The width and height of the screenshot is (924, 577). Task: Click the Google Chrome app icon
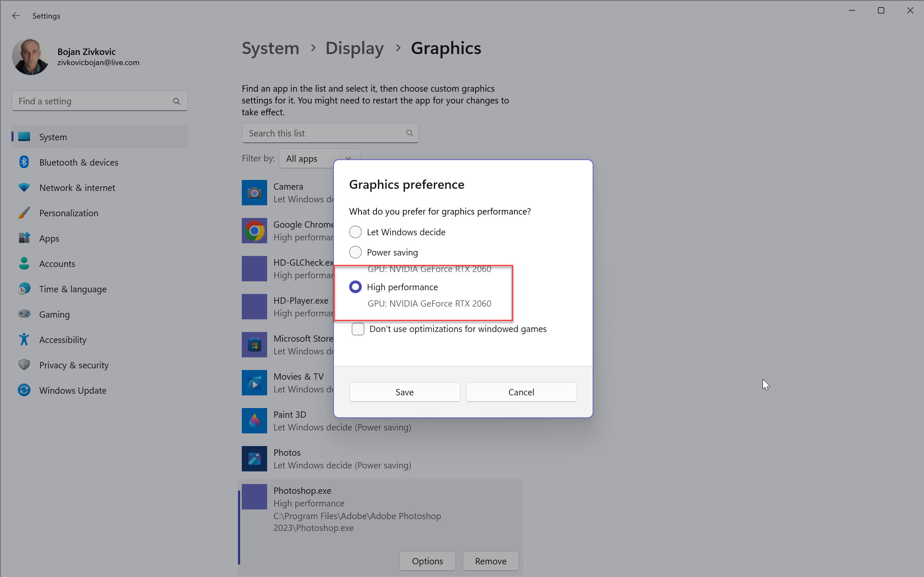[254, 231]
